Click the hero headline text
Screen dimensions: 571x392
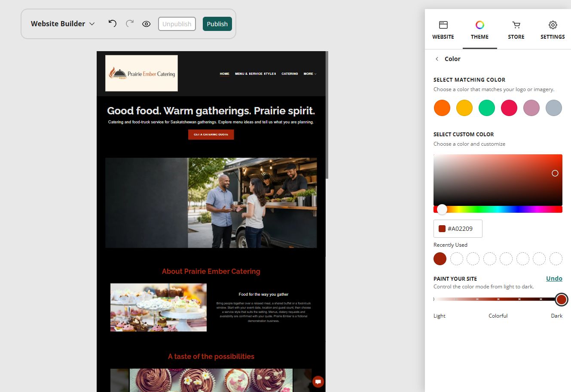(211, 111)
